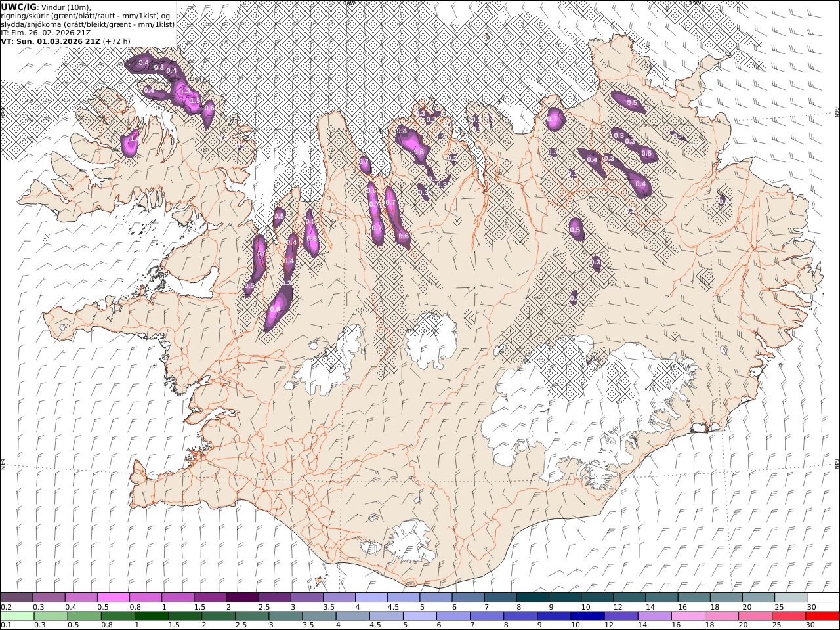Select the deep blue 10 swatch, lower legend
This screenshot has width=840, height=630.
click(x=587, y=616)
